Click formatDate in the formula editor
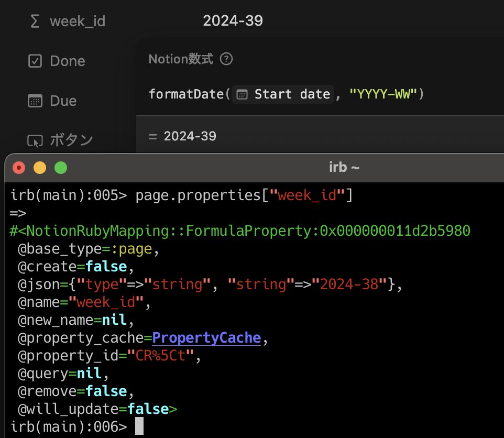Image resolution: width=504 pixels, height=438 pixels. pyautogui.click(x=186, y=94)
